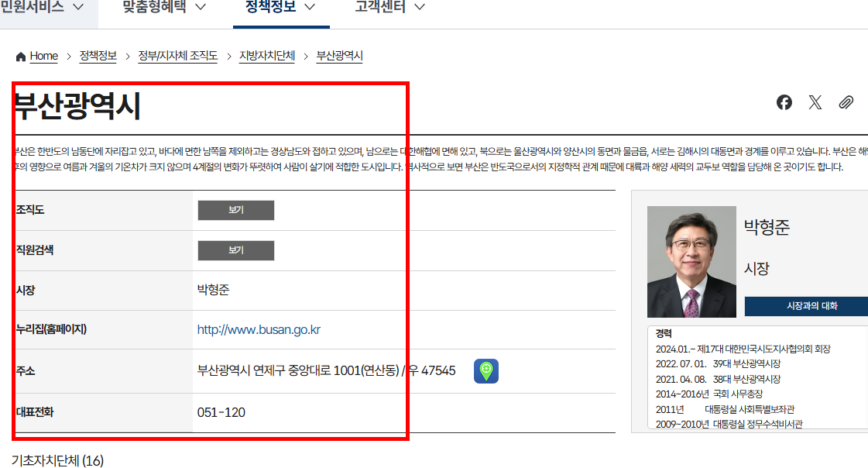868x468 pixels.
Task: Click the mayor 박형준 portrait photo
Action: 691,261
